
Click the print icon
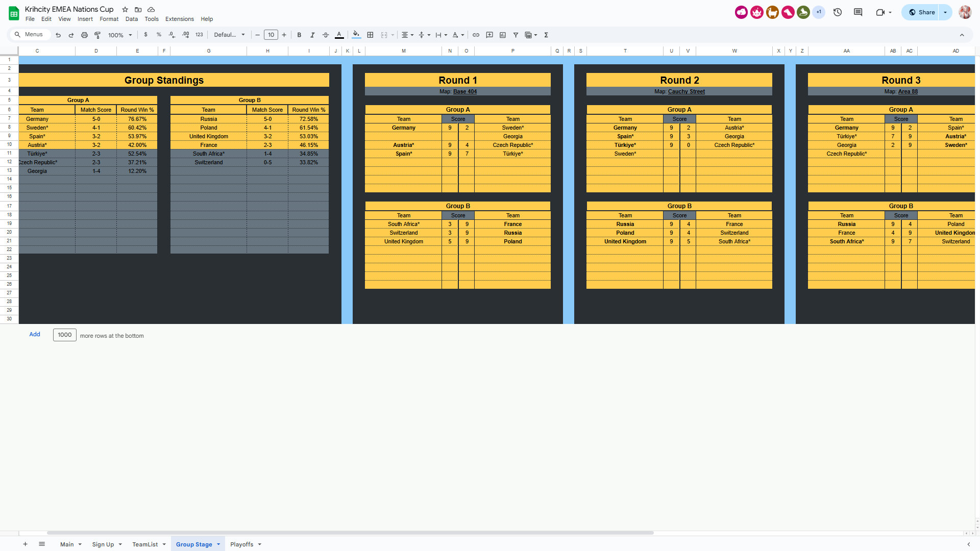[x=84, y=35]
